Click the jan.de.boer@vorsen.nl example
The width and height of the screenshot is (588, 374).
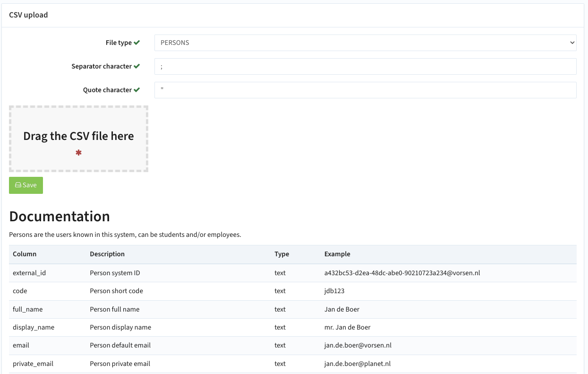[x=358, y=345]
